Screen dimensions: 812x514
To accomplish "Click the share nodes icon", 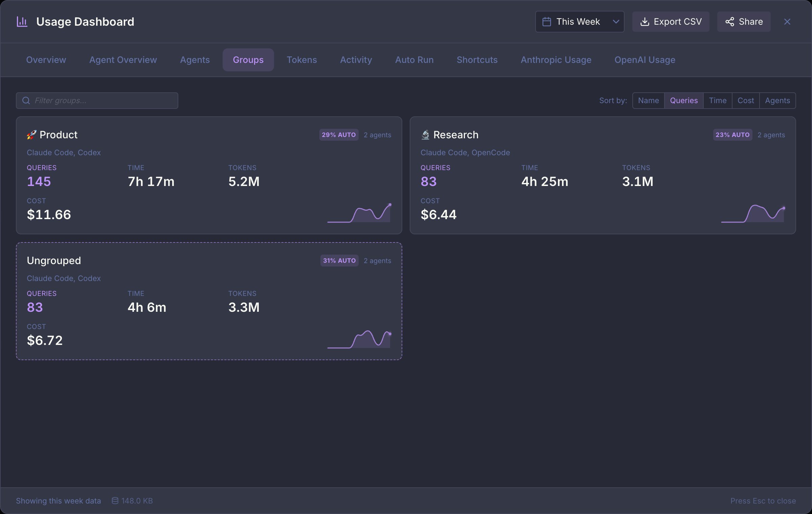I will pyautogui.click(x=730, y=22).
